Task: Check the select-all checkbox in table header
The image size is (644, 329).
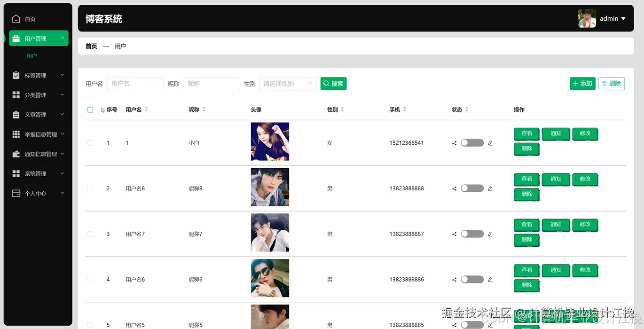Action: click(90, 110)
